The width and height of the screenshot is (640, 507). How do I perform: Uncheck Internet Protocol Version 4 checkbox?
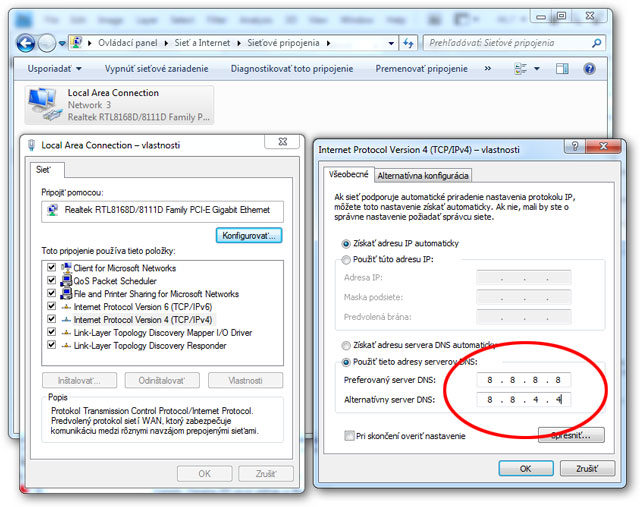pyautogui.click(x=51, y=319)
